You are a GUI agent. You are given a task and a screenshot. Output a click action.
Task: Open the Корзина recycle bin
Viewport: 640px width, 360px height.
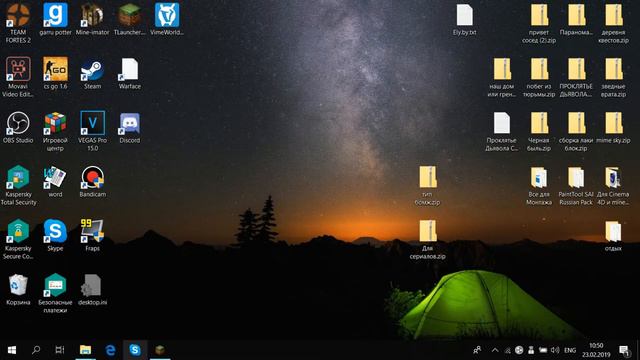click(18, 285)
